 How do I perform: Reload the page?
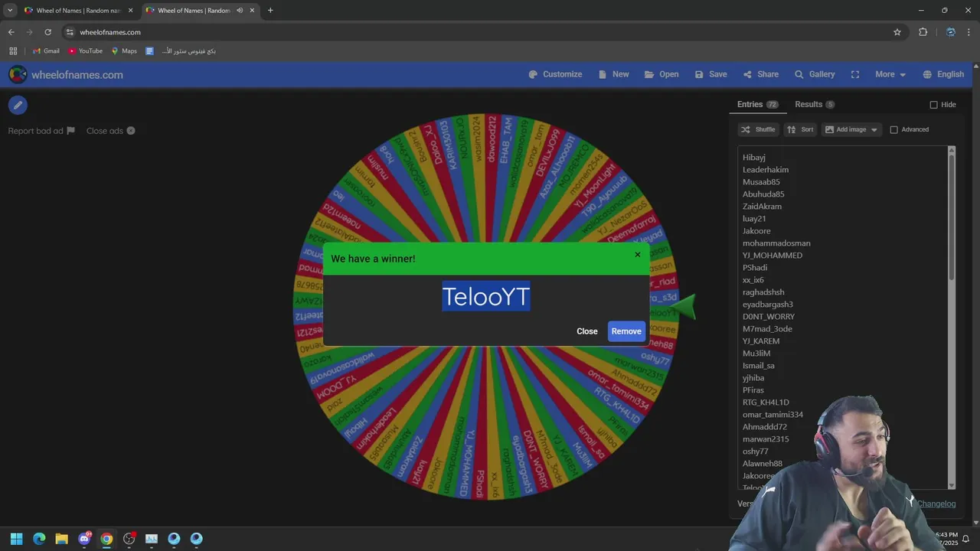[x=47, y=32]
